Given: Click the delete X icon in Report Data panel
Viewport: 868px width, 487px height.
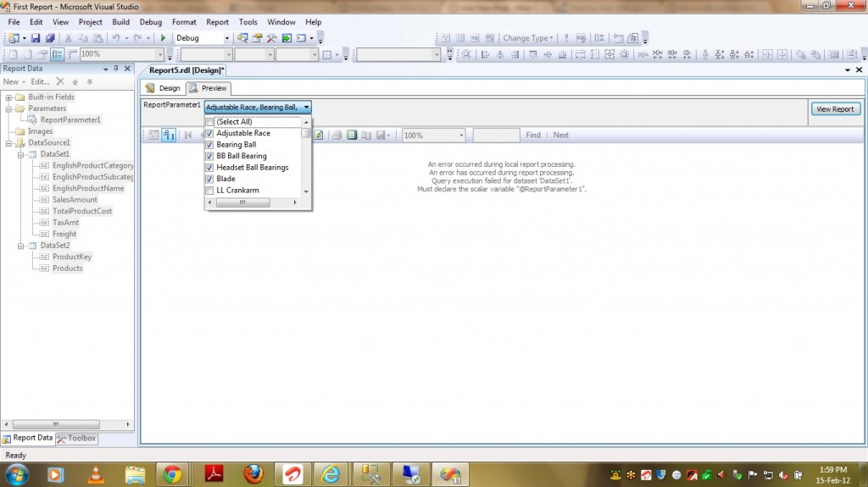Looking at the screenshot, I should pos(60,82).
